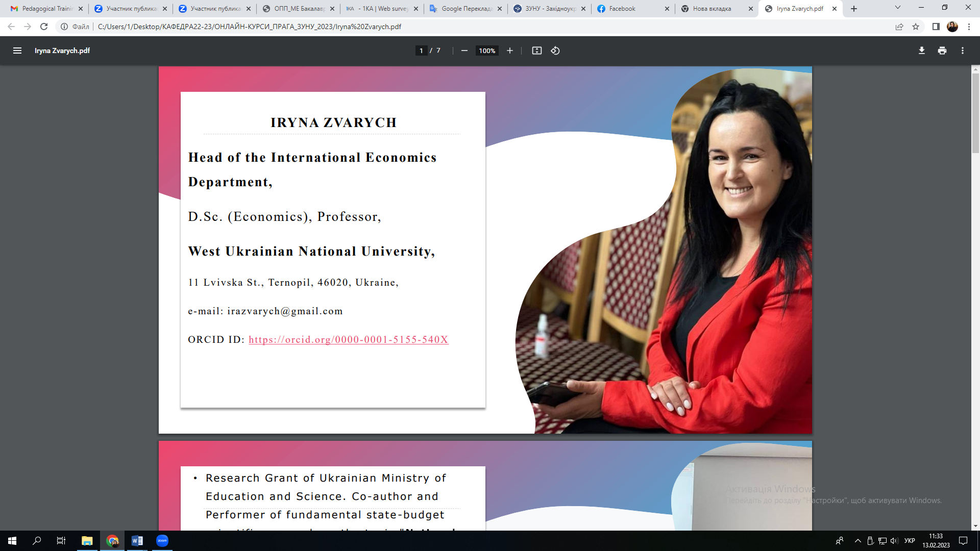Screen dimensions: 980x551
Task: Click the address bar file path
Action: (x=250, y=27)
